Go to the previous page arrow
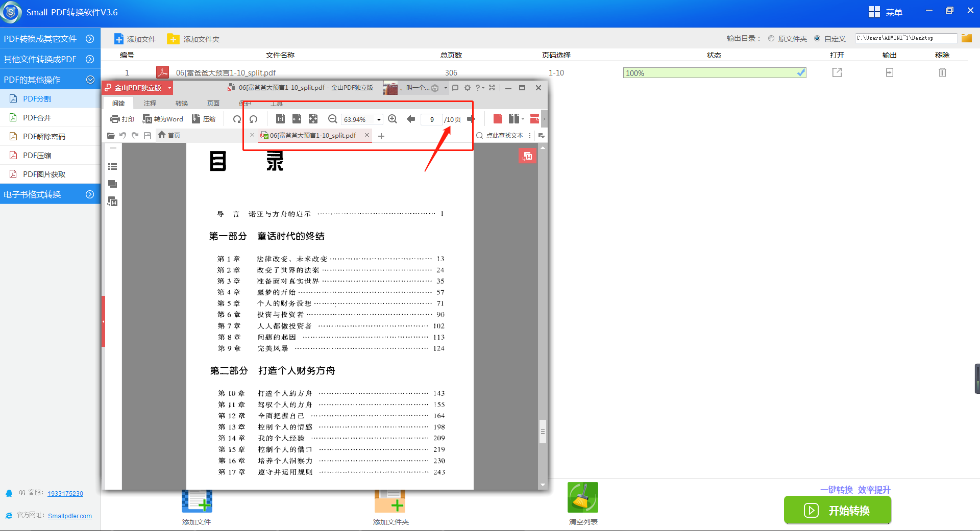 (x=411, y=119)
